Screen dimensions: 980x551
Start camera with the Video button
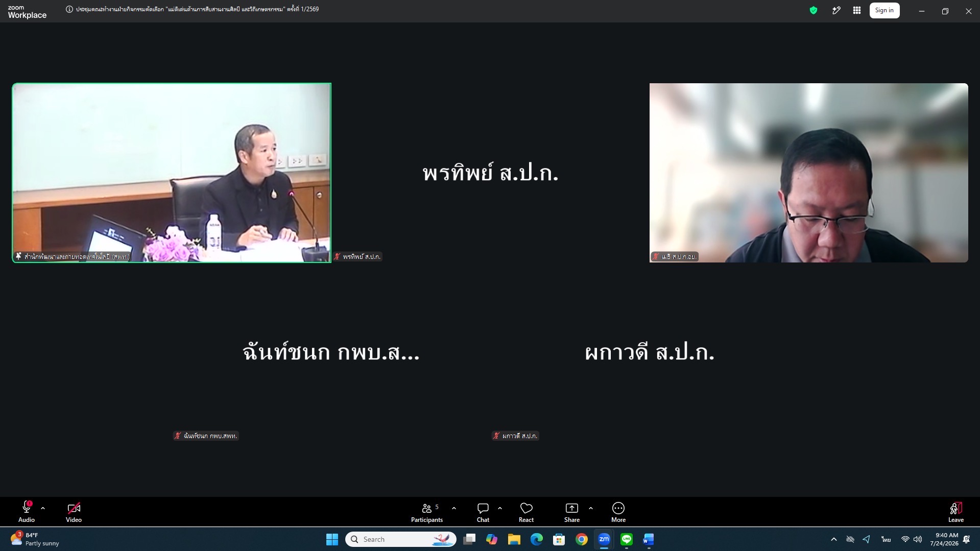[74, 512]
